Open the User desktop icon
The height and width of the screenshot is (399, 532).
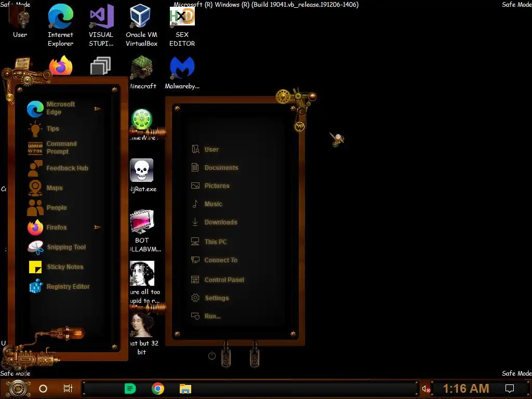coord(20,21)
